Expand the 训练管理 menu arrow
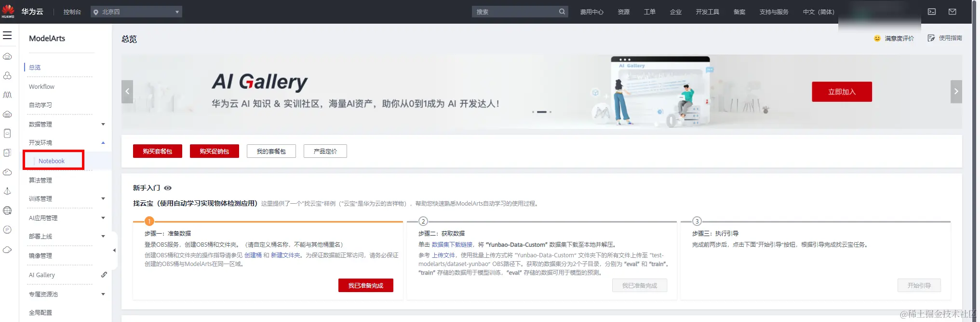The image size is (980, 322). click(x=103, y=198)
